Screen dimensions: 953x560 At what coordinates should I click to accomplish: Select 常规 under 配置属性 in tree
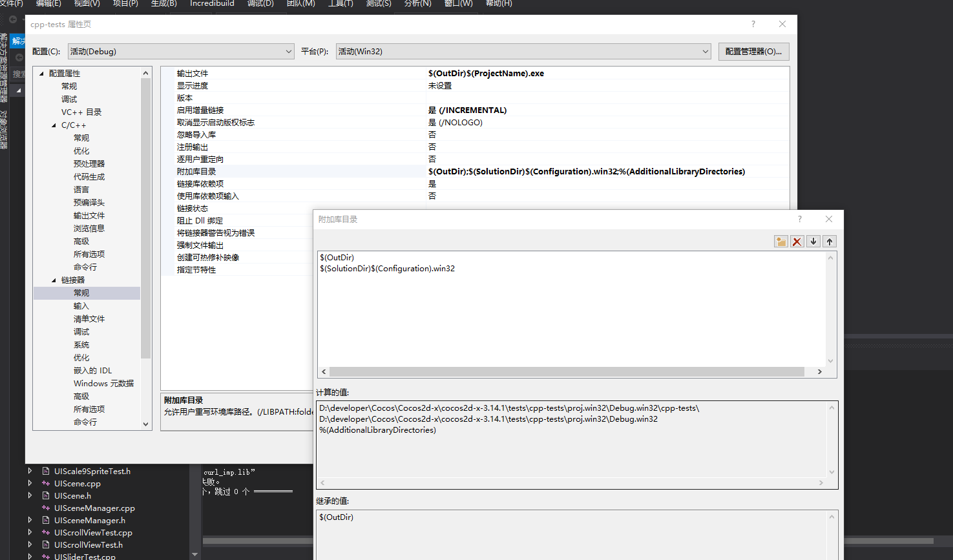click(x=69, y=87)
